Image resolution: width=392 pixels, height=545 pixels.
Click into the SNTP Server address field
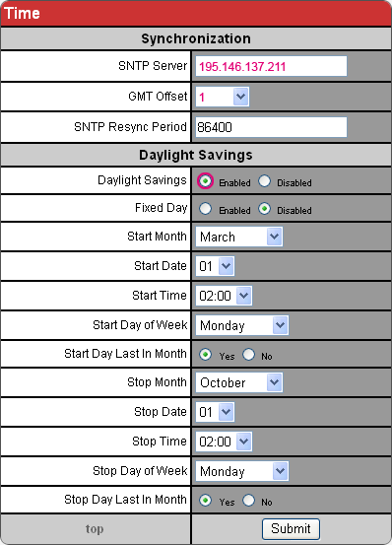pos(271,66)
